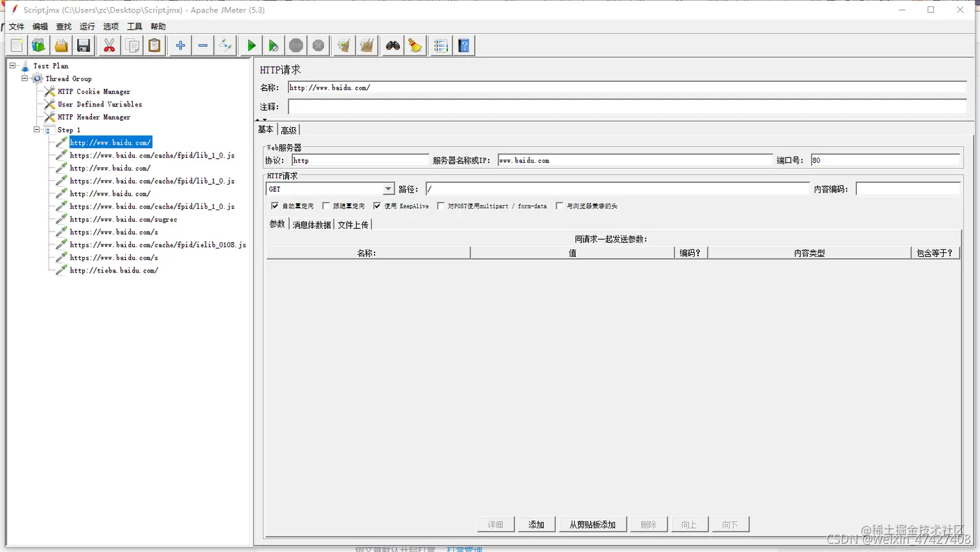Click the Shutdown test toolbar icon

click(x=318, y=45)
